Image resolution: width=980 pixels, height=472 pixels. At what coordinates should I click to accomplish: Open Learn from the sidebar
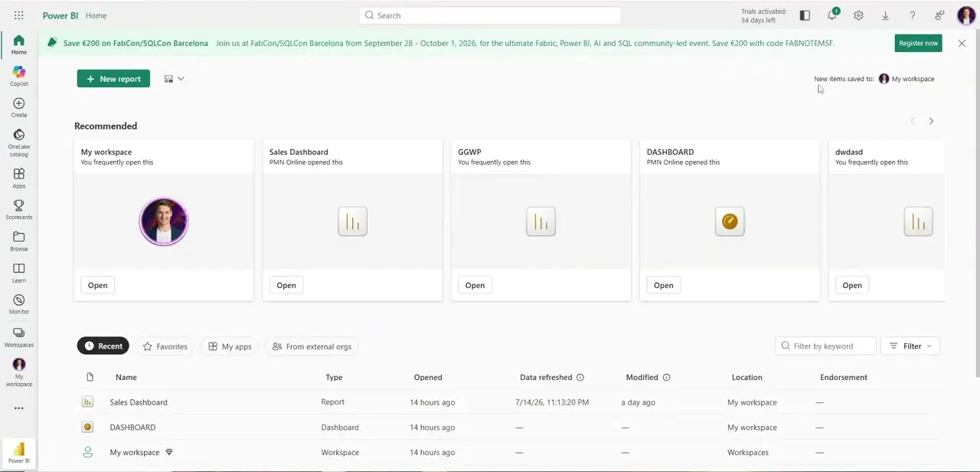(18, 273)
